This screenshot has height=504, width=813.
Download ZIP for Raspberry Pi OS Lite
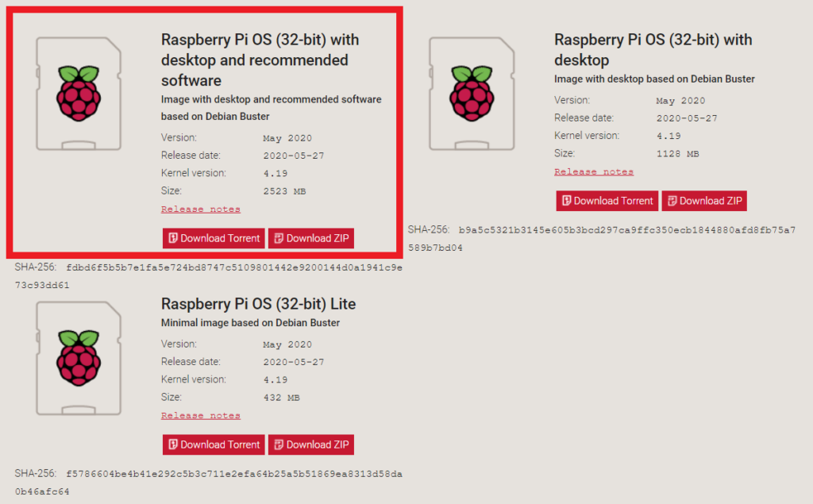tap(311, 444)
